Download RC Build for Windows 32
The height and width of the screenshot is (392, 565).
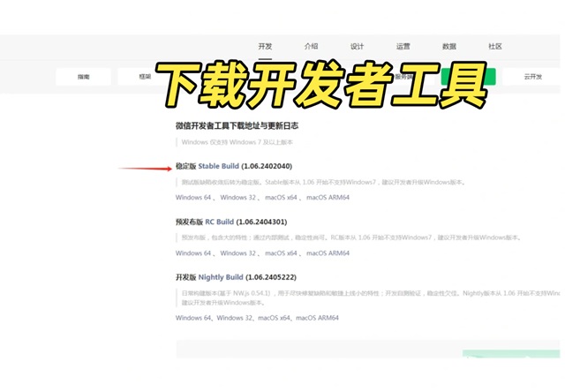237,253
